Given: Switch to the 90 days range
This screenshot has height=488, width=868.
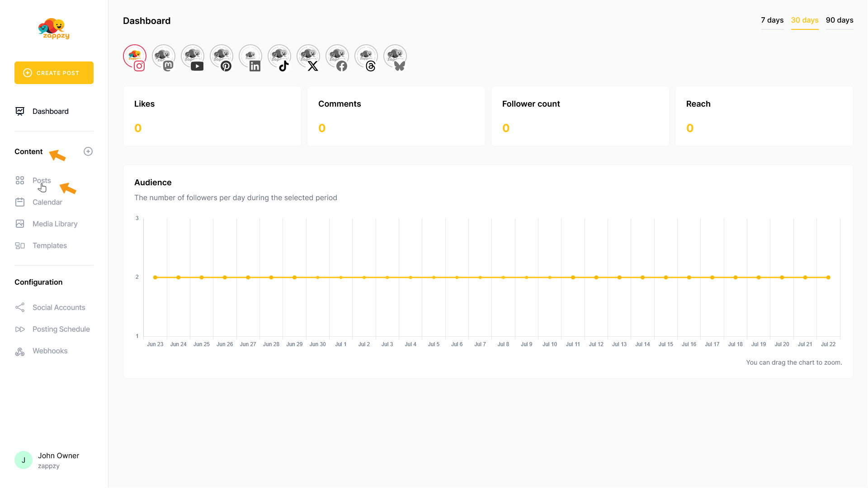Looking at the screenshot, I should [x=840, y=20].
